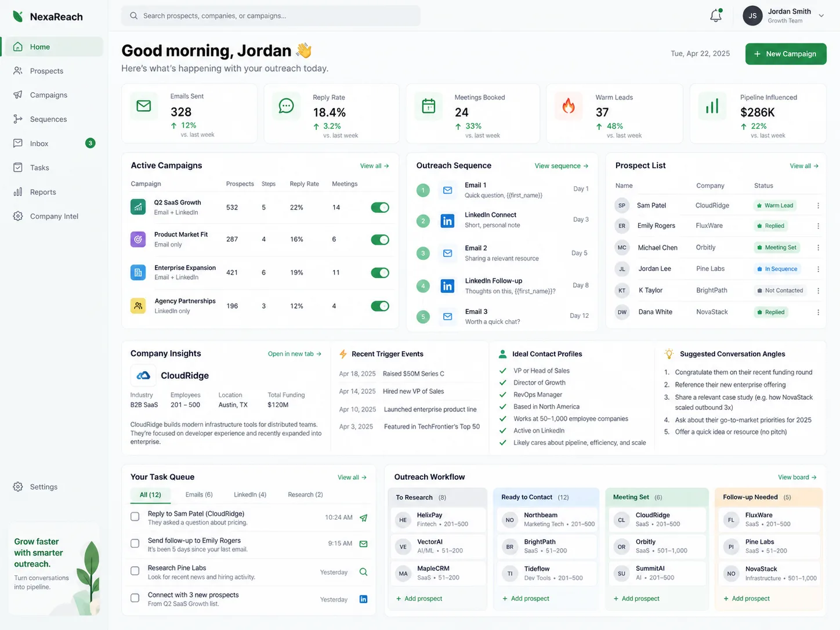The height and width of the screenshot is (630, 840).
Task: Switch to the Emails (6) tab
Action: 199,495
